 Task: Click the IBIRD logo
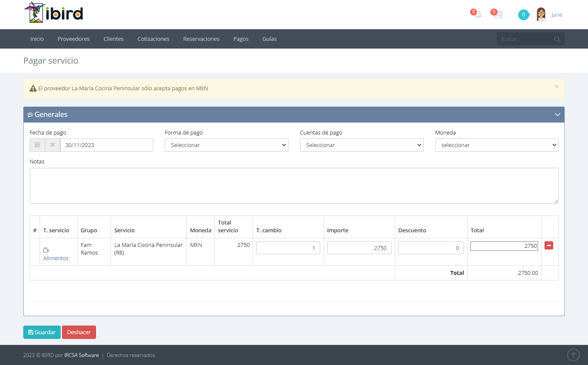[53, 13]
